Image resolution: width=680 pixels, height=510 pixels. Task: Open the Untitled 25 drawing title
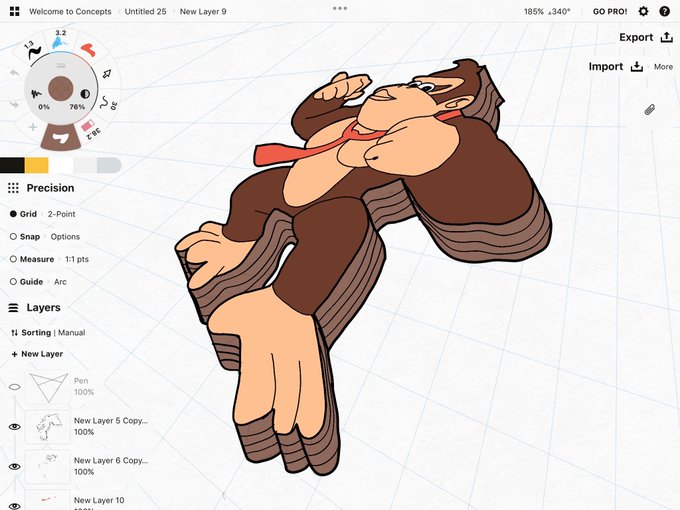pyautogui.click(x=145, y=12)
